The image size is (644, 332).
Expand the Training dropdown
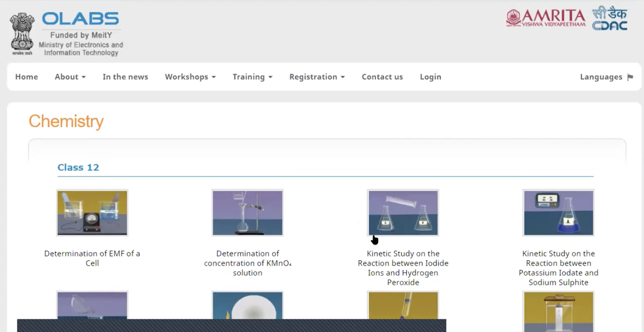click(x=253, y=77)
